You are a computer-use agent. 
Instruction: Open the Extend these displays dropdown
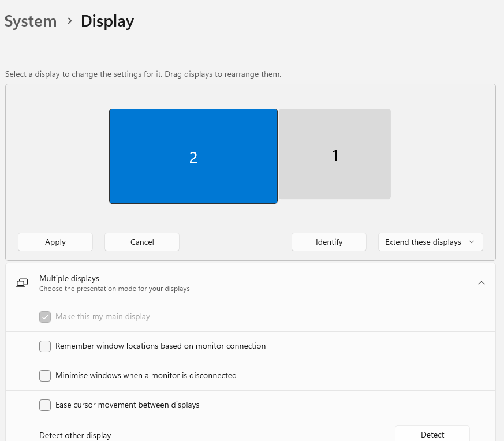point(431,242)
